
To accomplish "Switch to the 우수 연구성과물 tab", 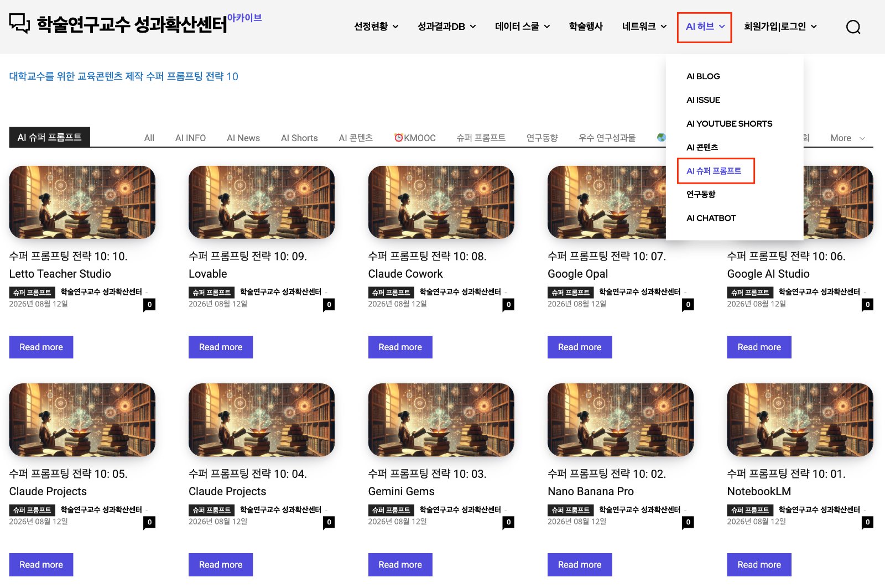I will point(607,138).
